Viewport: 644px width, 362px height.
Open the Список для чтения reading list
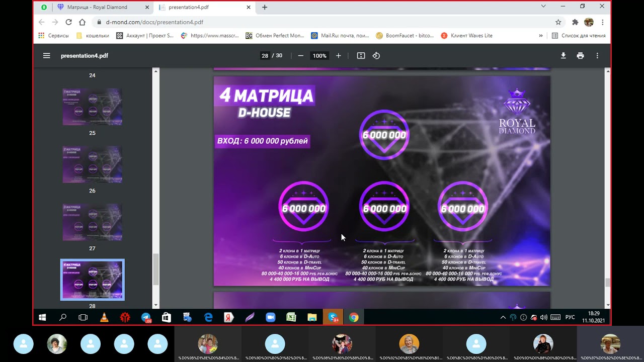point(579,36)
